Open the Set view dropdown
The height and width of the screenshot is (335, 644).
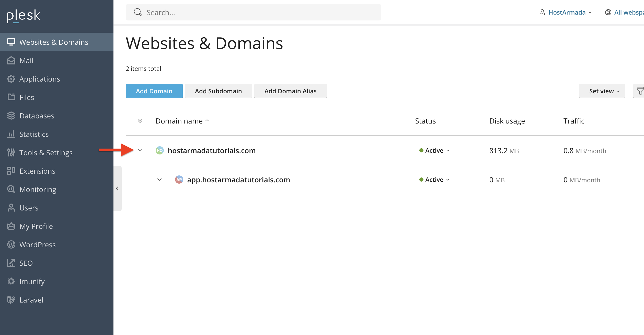click(x=602, y=91)
